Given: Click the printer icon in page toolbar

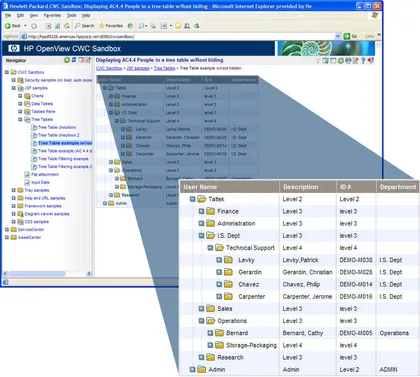Looking at the screenshot, I should pos(348,61).
